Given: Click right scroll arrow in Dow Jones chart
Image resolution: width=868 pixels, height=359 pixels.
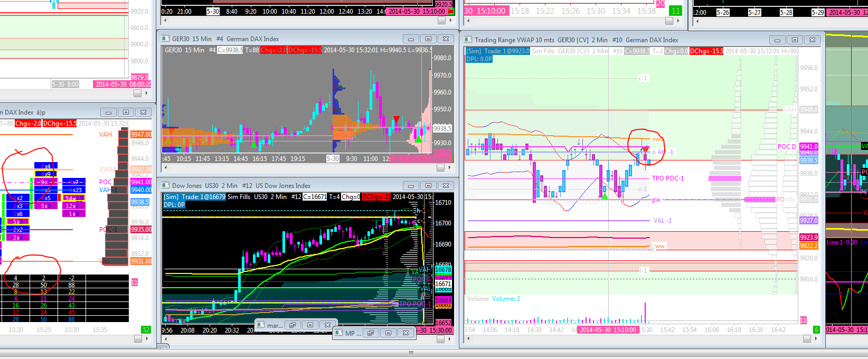Looking at the screenshot, I should [449, 339].
